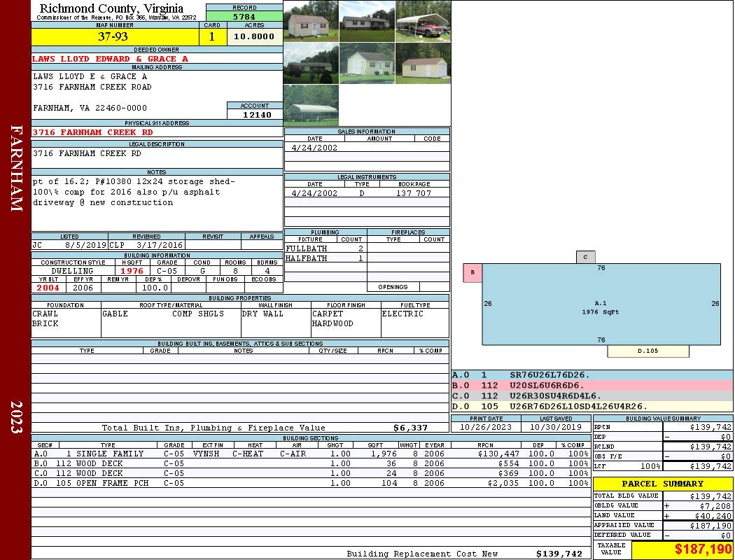Image resolution: width=735 pixels, height=560 pixels.
Task: Select the pink B deck section on sketch
Action: [472, 272]
